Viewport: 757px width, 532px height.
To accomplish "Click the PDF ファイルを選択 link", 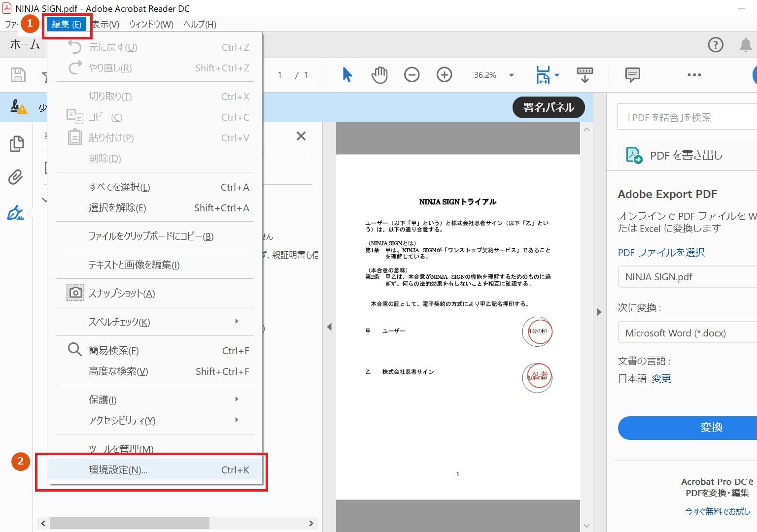I will [x=661, y=252].
